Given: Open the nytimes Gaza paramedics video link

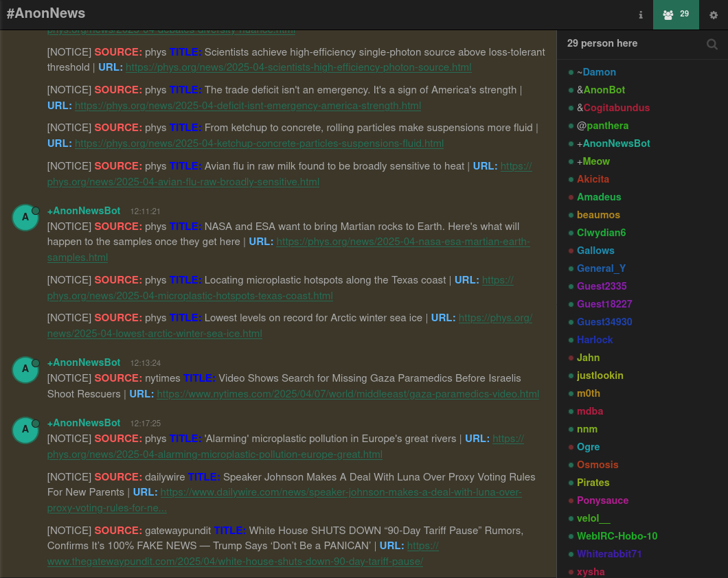Looking at the screenshot, I should 348,394.
